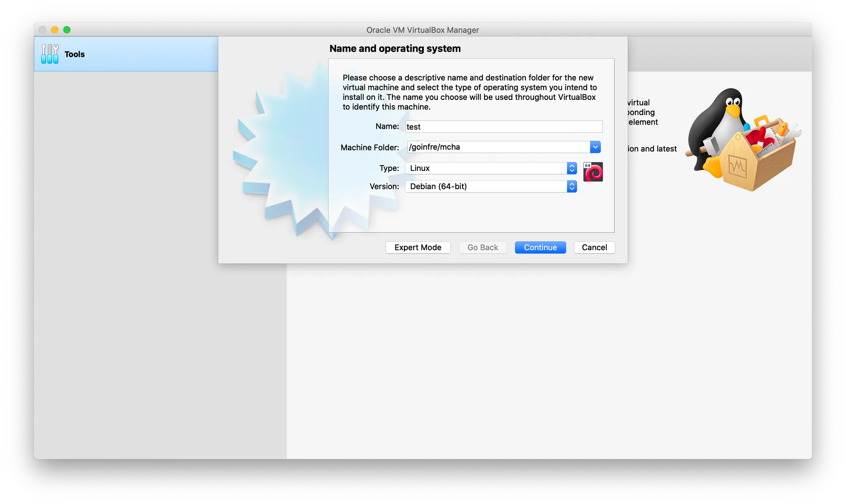Viewport: 846px width, 504px height.
Task: Focus the Name field containing "test"
Action: pos(504,127)
